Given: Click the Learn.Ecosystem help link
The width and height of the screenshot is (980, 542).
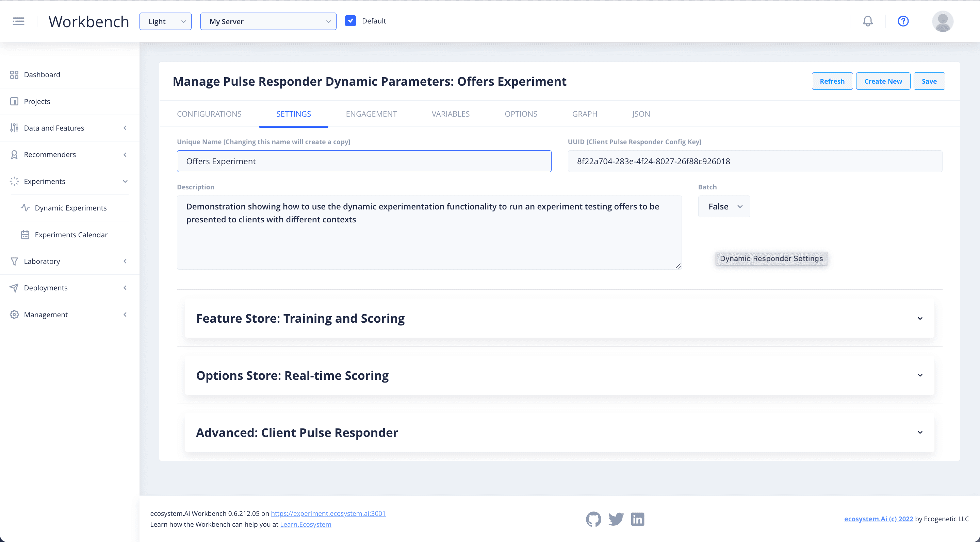Looking at the screenshot, I should (306, 524).
